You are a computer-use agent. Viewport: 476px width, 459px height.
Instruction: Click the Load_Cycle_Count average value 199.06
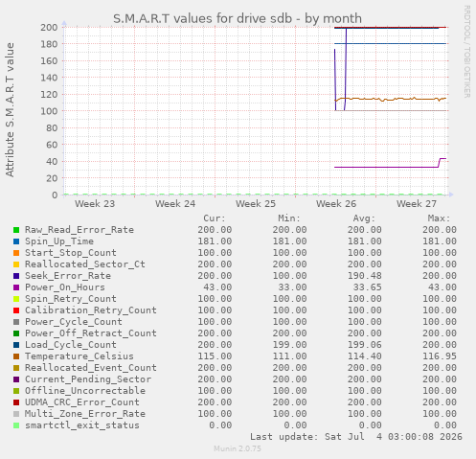click(365, 345)
